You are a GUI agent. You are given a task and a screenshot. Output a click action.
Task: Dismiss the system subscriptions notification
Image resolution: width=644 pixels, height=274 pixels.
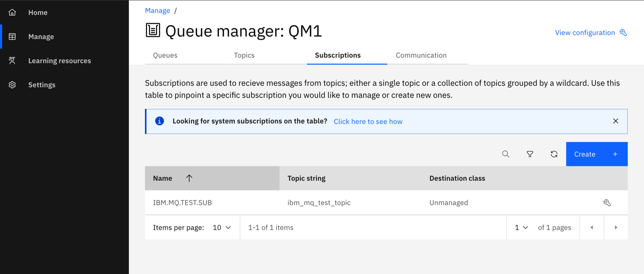pos(615,121)
